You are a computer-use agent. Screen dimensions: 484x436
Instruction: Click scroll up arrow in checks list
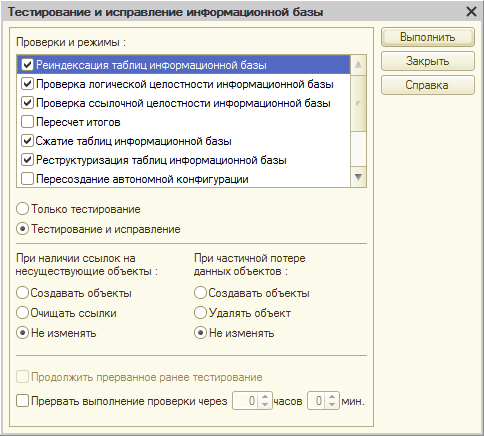pyautogui.click(x=358, y=65)
